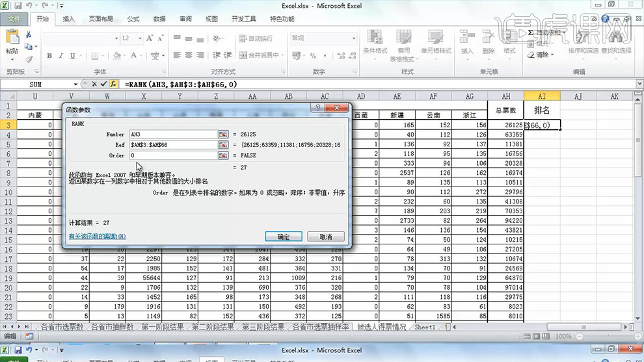Switch to the 开发工具 ribbon tab

click(243, 19)
